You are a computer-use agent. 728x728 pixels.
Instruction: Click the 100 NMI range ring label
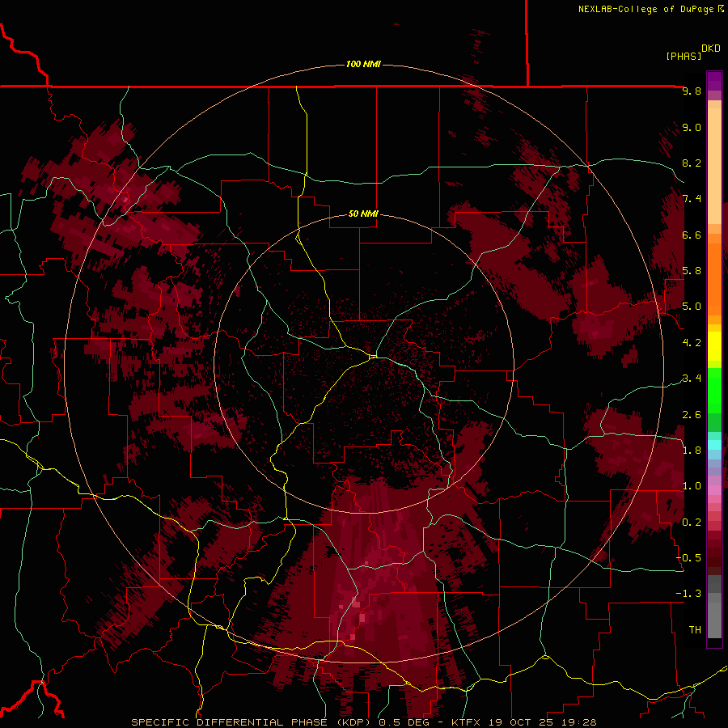click(363, 64)
